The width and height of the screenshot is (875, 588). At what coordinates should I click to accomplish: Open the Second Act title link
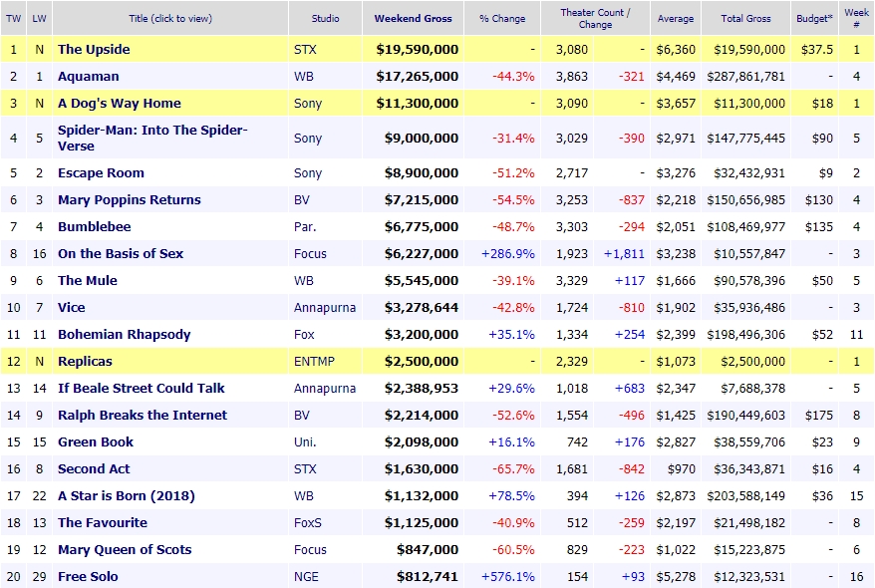click(94, 468)
